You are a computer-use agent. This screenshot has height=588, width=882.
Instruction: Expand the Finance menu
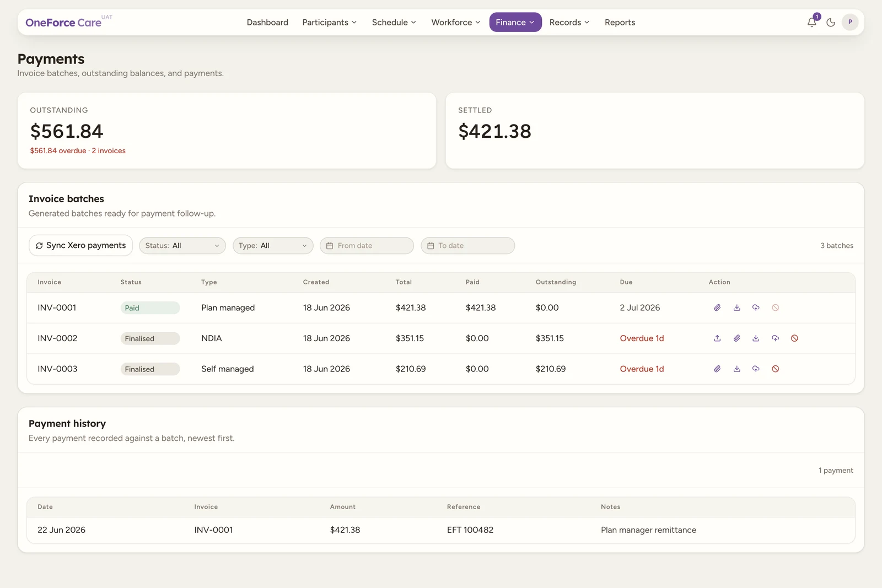(515, 22)
